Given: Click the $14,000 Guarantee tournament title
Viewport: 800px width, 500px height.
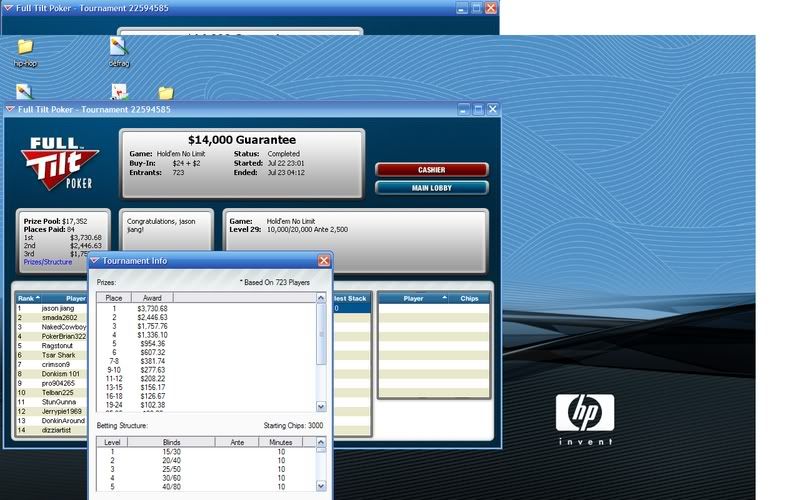Looking at the screenshot, I should coord(242,140).
